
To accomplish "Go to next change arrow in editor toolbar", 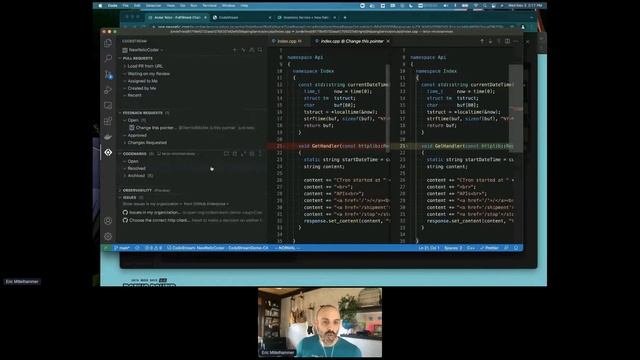I will click(x=490, y=41).
